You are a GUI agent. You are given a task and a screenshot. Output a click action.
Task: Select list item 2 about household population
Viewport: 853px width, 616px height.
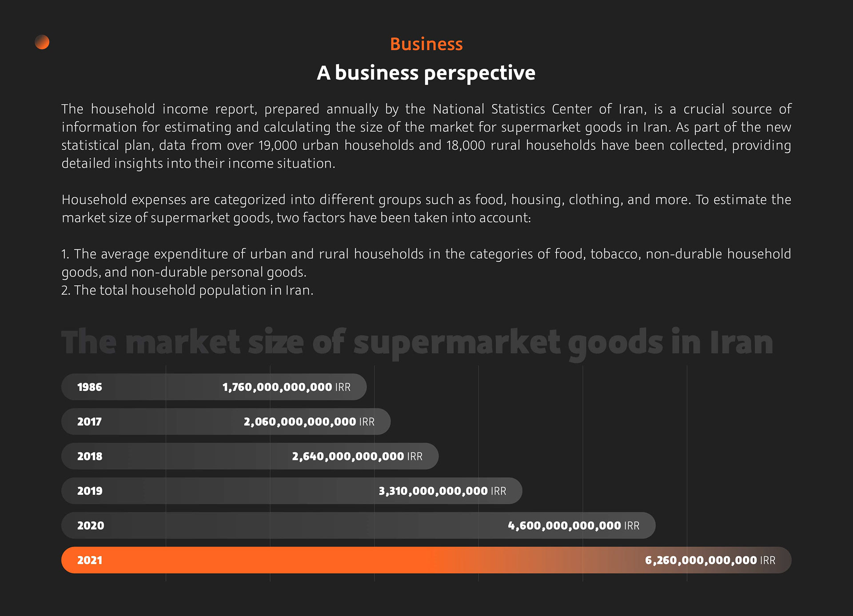tap(187, 290)
